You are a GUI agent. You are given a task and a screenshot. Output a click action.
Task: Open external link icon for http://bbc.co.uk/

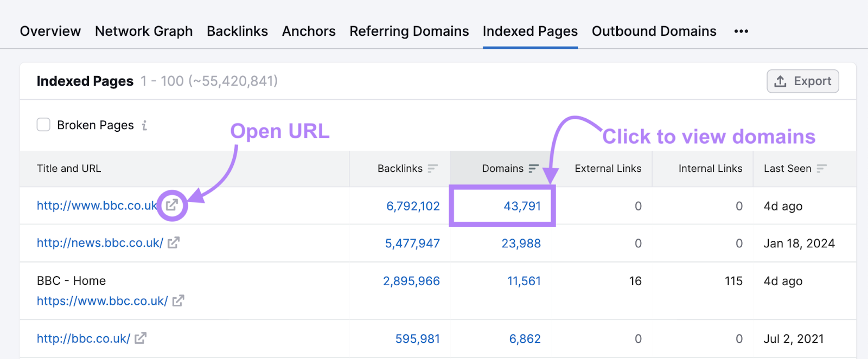tap(141, 338)
